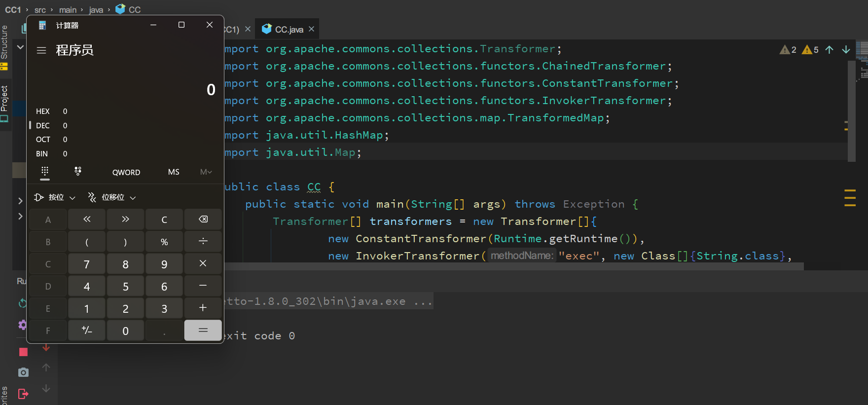This screenshot has height=405, width=868.
Task: Open the calculator hamburger navigation menu
Action: (x=41, y=50)
